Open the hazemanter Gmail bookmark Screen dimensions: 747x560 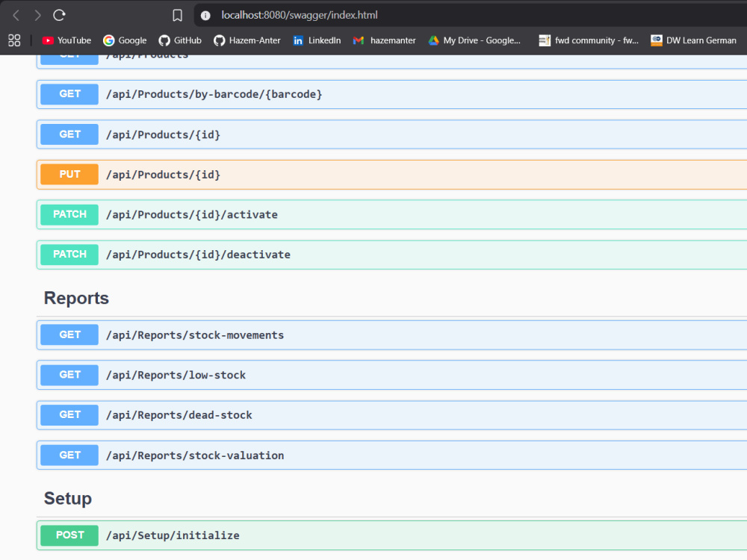pos(385,40)
